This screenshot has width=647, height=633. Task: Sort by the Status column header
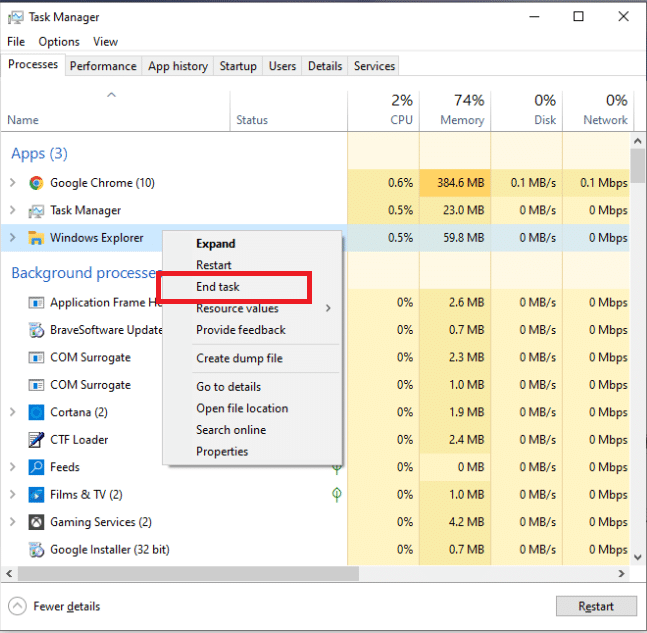click(289, 111)
